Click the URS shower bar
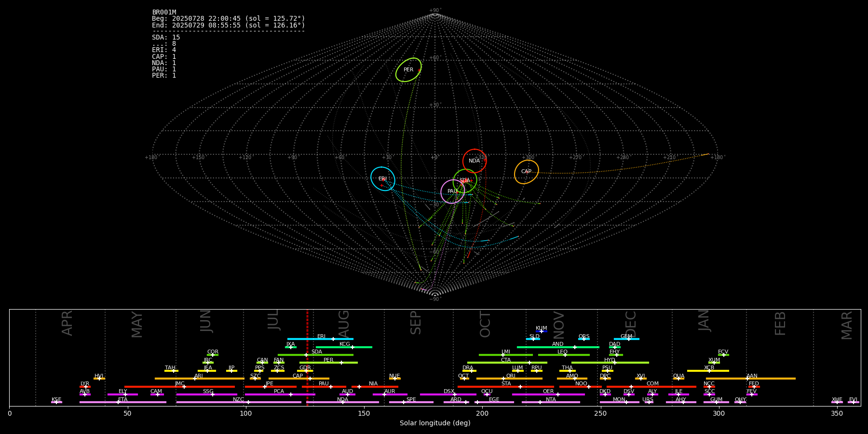The width and height of the screenshot is (868, 434). (x=649, y=402)
